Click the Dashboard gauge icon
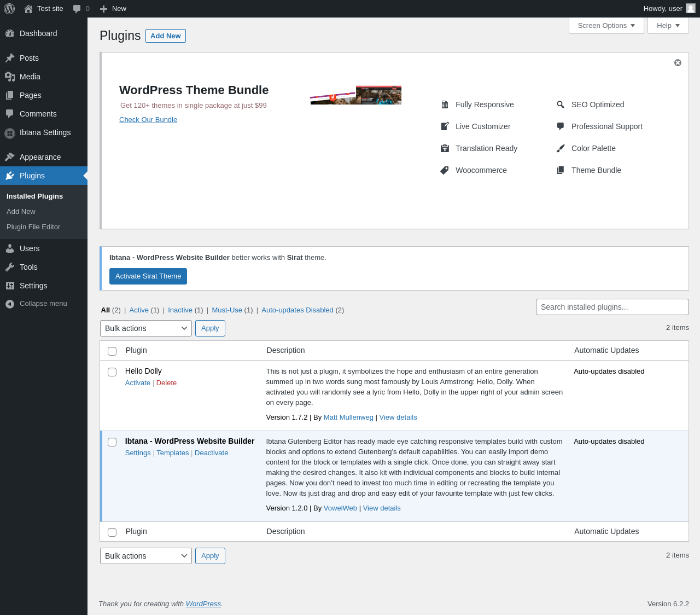 pos(10,33)
